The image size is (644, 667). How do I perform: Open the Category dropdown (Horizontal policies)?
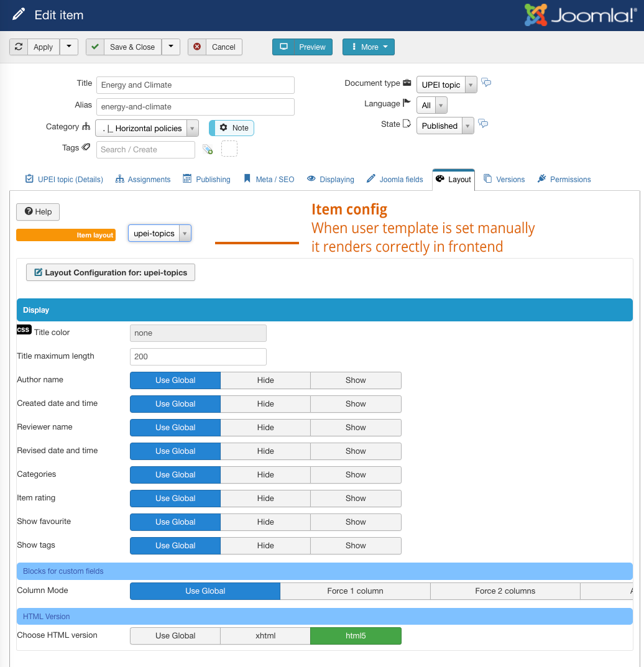(147, 128)
